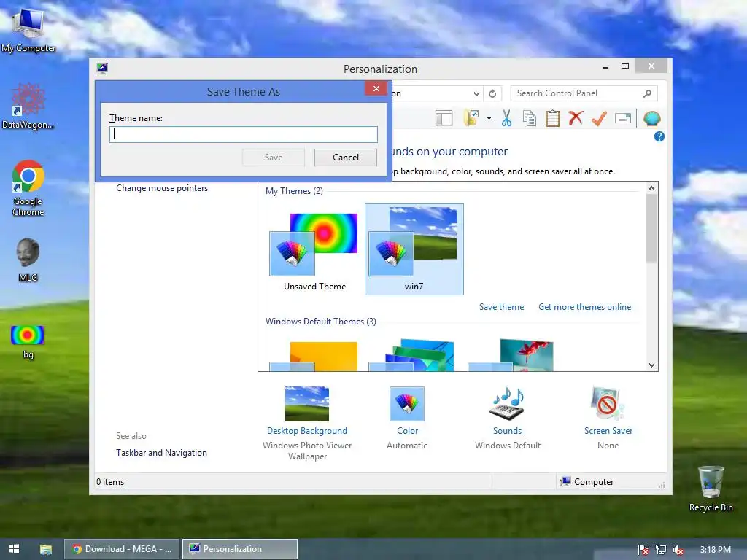747x560 pixels.
Task: Click the themes list scrollbar thumb
Action: click(x=651, y=228)
